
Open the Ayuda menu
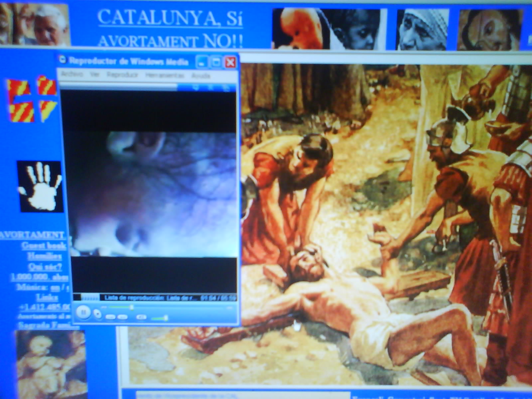point(200,76)
